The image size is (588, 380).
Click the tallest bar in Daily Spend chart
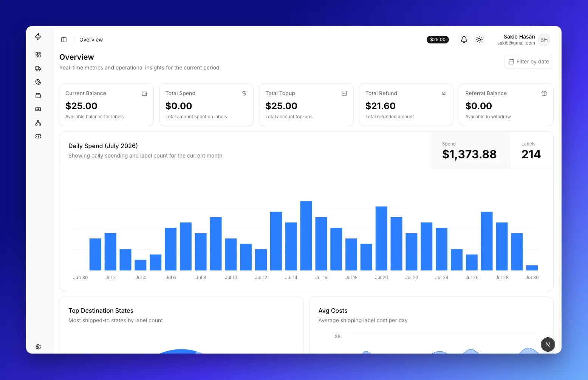306,236
